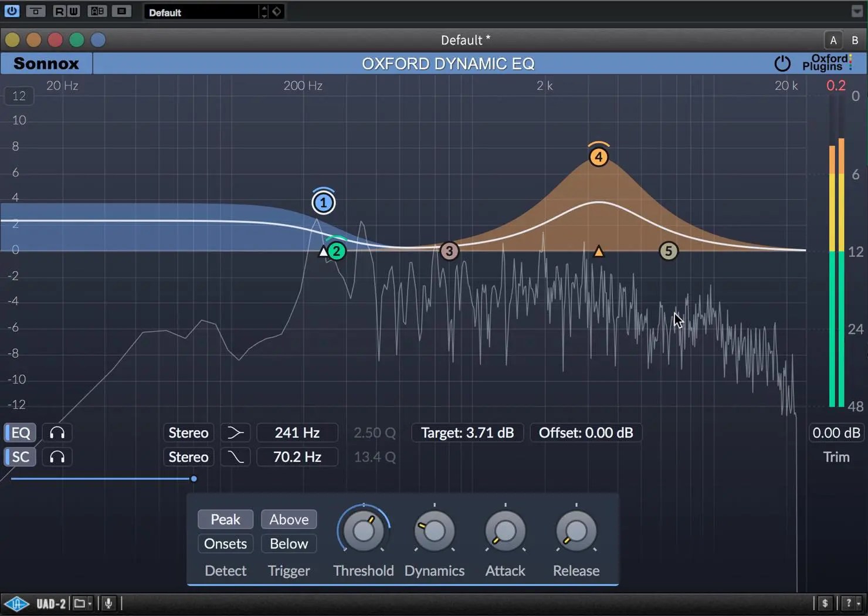Click the red color dot in the title bar

(x=55, y=39)
